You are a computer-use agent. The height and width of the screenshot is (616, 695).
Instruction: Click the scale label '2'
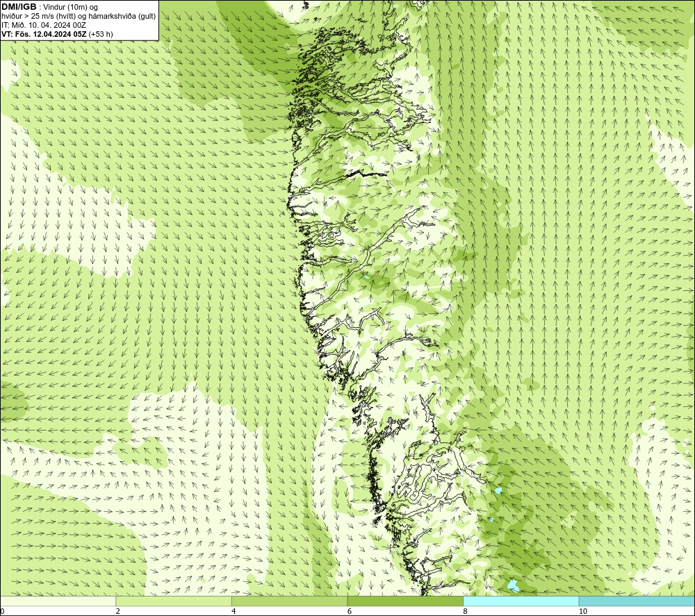(x=118, y=612)
